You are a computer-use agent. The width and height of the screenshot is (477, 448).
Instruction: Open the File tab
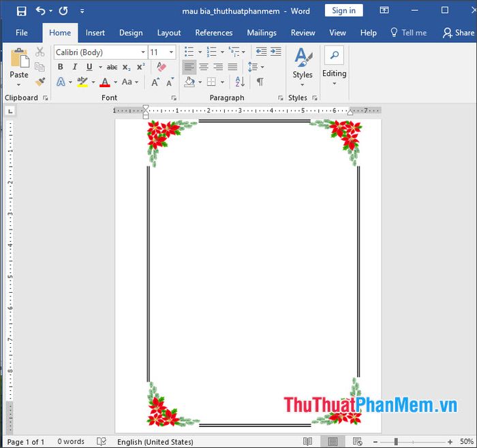coord(22,33)
